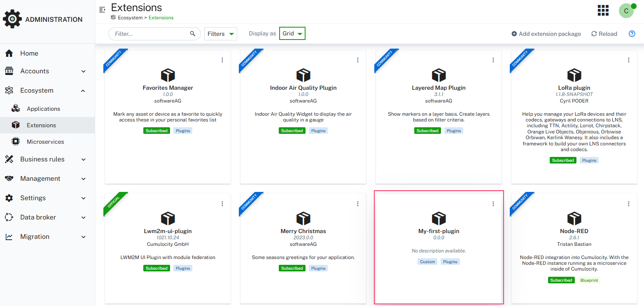Click the Merry Christmas package icon
The width and height of the screenshot is (644, 306).
point(303,218)
